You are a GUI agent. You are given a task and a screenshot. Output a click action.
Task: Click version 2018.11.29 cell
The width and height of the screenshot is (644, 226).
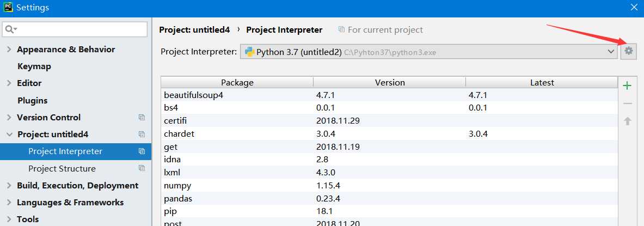[338, 121]
